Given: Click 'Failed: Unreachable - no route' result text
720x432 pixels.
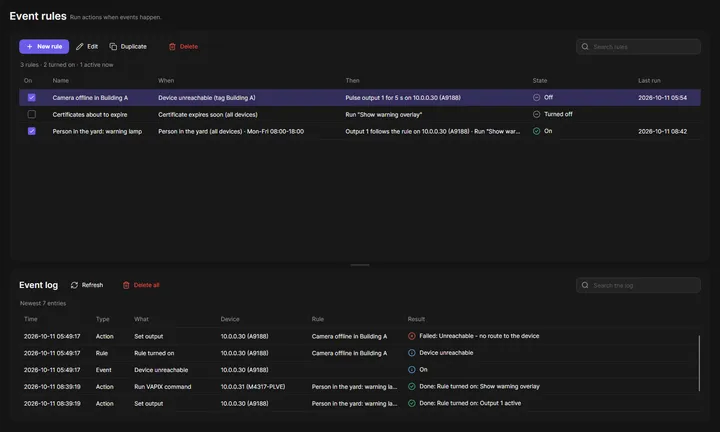Looking at the screenshot, I should click(x=479, y=336).
